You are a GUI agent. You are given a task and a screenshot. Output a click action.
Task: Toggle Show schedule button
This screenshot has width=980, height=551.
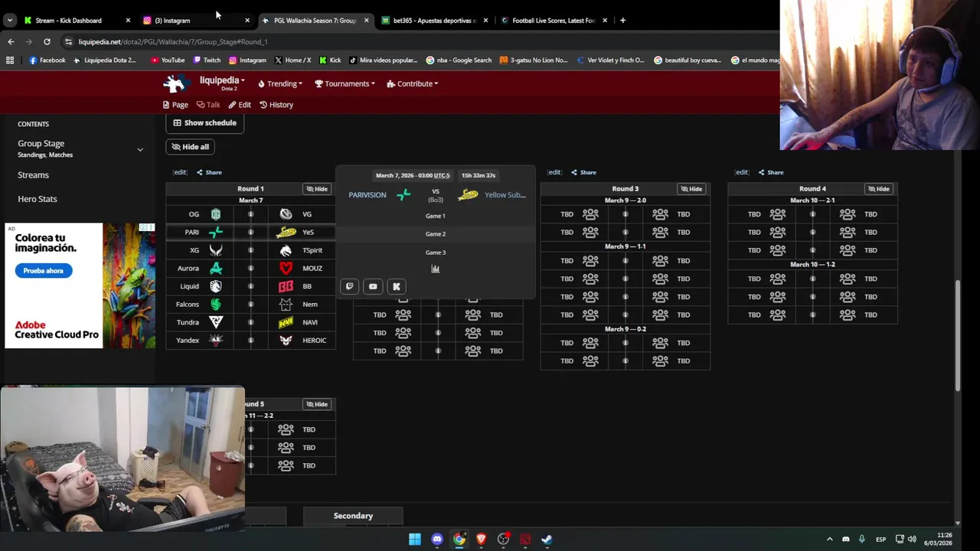(x=204, y=122)
